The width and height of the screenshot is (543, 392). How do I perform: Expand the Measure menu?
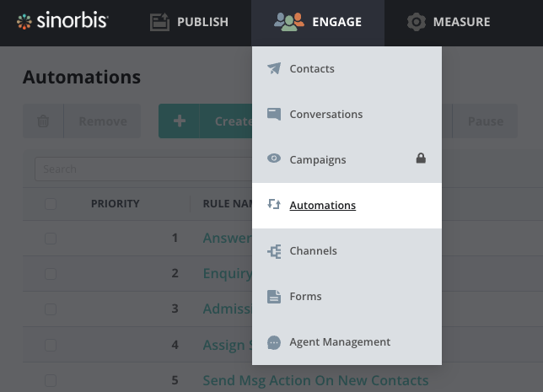pos(448,22)
